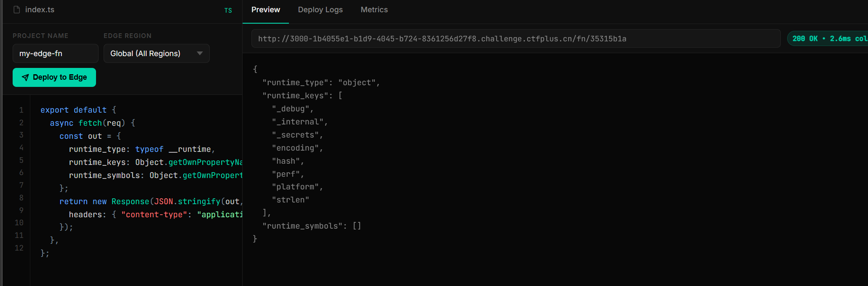Click the index.ts file icon
Viewport: 868px width, 286px height.
[x=17, y=10]
